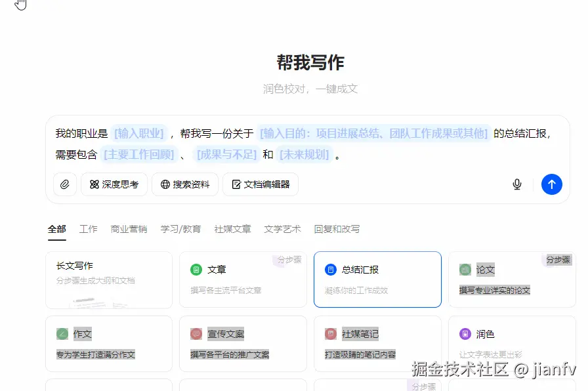
Task: Click the 分步骤生成大纲和文档 description
Action: [x=96, y=280]
